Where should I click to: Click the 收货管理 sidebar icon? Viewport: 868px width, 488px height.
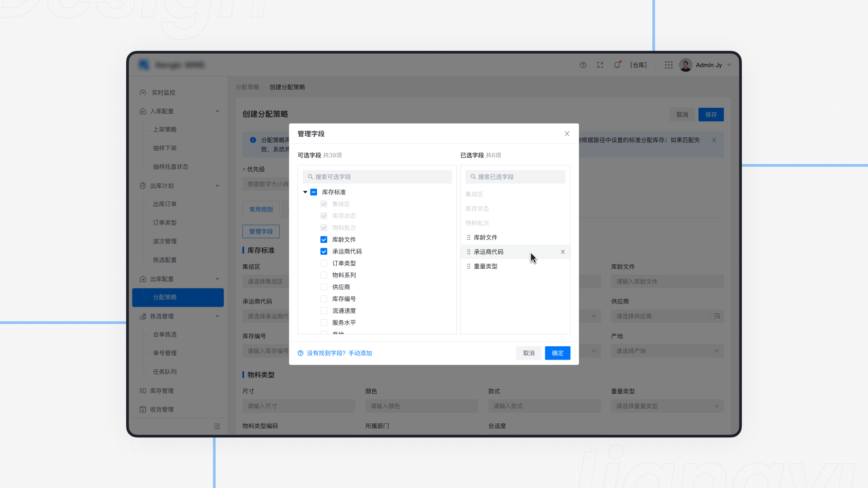(x=143, y=409)
